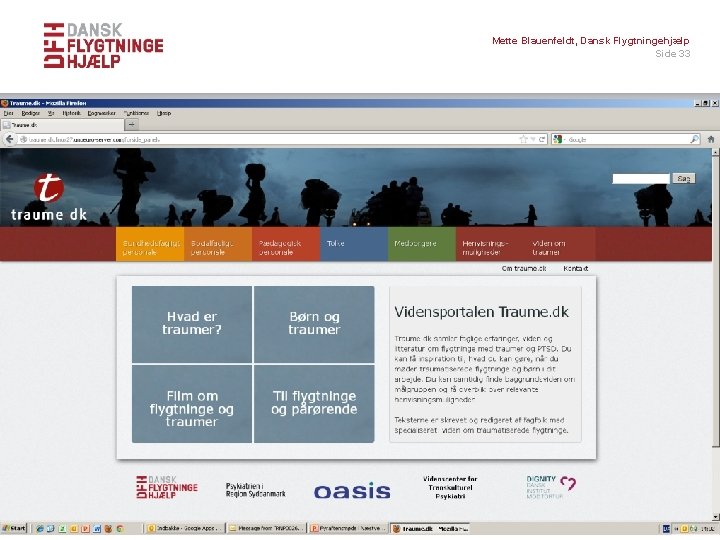Open the Henvisningsmuligheder section
Image resolution: width=720 pixels, height=540 pixels.
click(x=490, y=244)
